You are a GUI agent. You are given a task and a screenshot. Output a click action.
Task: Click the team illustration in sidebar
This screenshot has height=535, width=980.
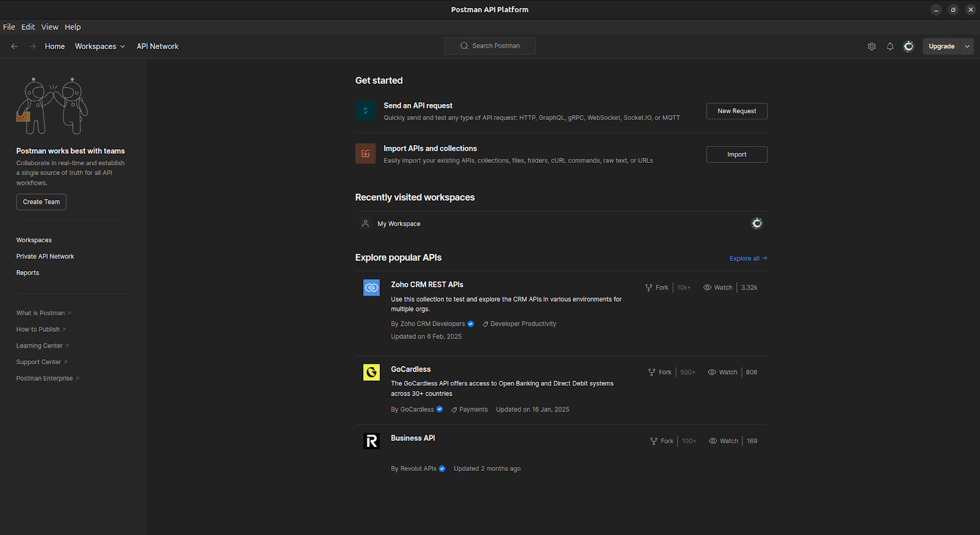click(52, 106)
